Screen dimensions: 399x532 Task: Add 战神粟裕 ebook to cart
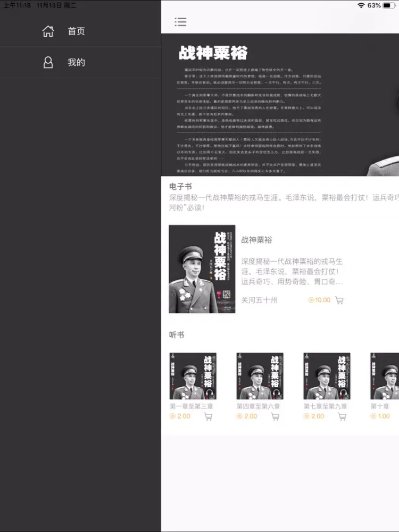click(x=339, y=300)
